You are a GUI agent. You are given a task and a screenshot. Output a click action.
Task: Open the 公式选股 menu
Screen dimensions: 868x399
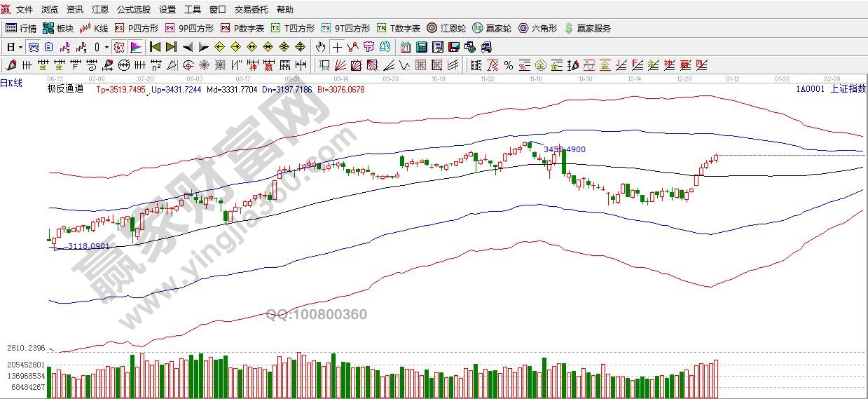[133, 10]
